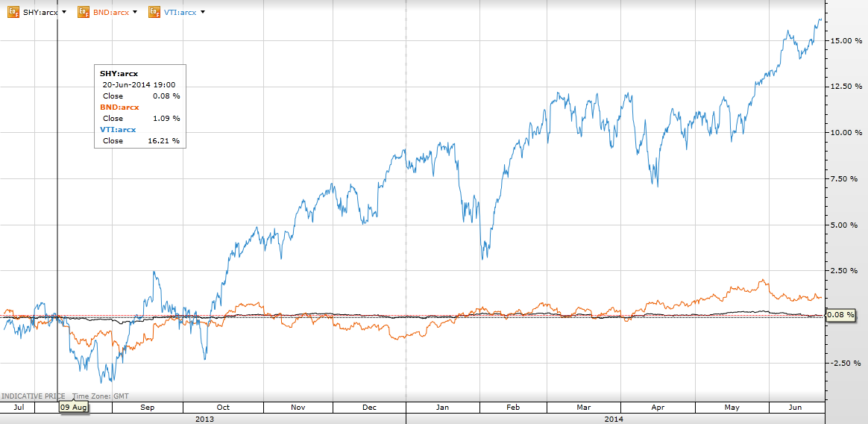Open the BND:arcx dropdown arrow

[134, 12]
